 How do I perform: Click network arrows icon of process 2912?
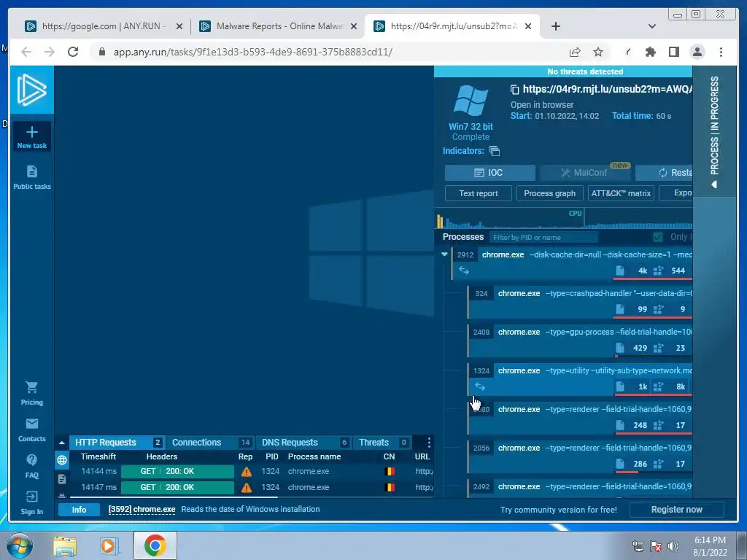coord(464,271)
